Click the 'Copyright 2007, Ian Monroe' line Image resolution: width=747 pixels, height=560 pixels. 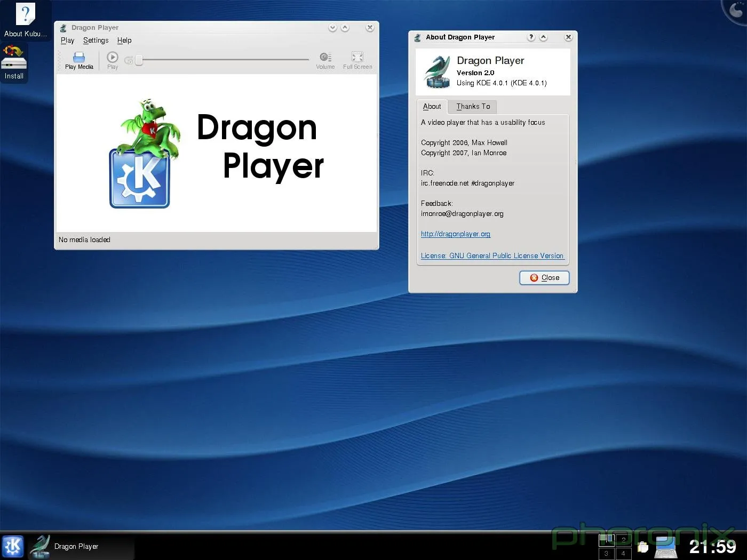coord(464,153)
